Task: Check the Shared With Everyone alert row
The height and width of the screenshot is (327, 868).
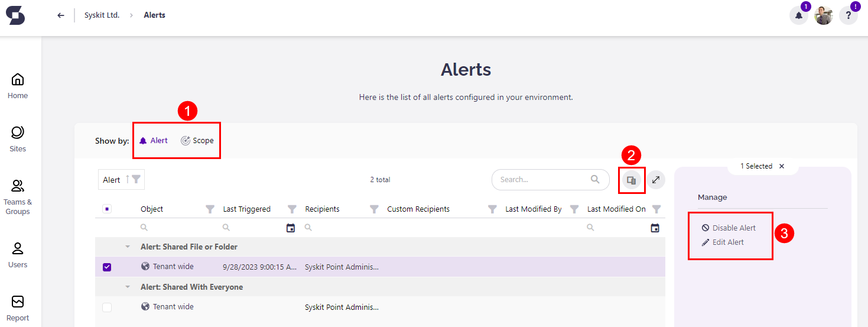Action: click(107, 307)
